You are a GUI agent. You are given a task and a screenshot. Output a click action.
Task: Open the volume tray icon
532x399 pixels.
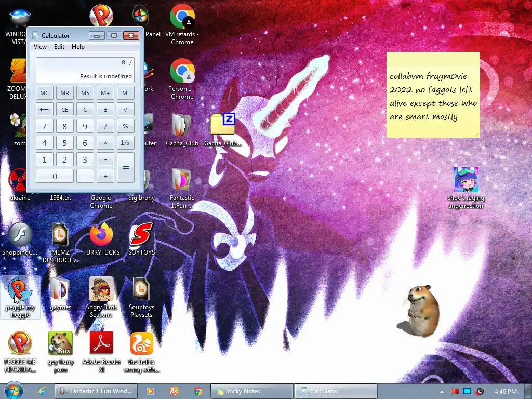(480, 392)
